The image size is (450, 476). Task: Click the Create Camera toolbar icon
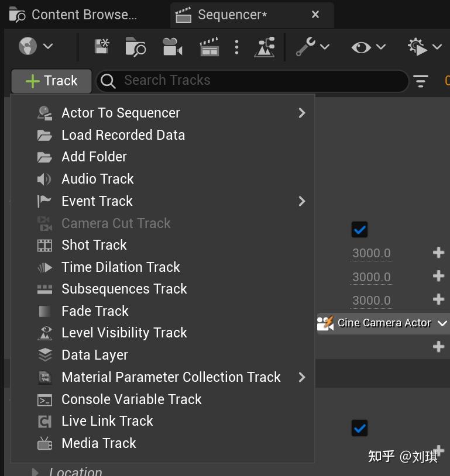(x=172, y=47)
